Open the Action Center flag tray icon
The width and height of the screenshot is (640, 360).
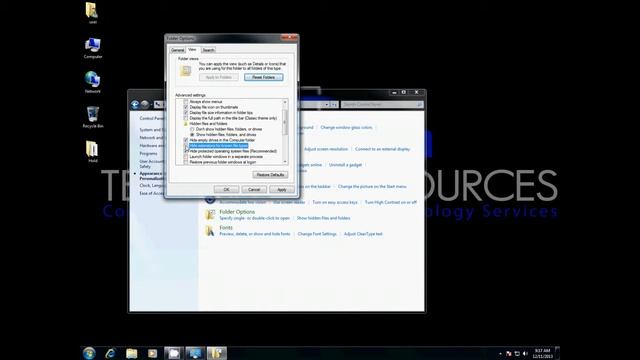point(509,353)
